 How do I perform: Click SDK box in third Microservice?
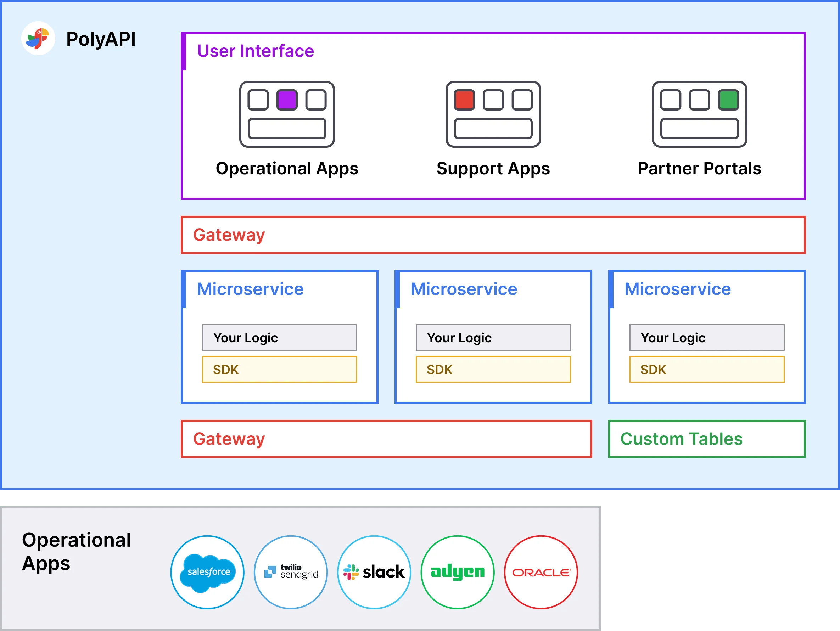707,370
